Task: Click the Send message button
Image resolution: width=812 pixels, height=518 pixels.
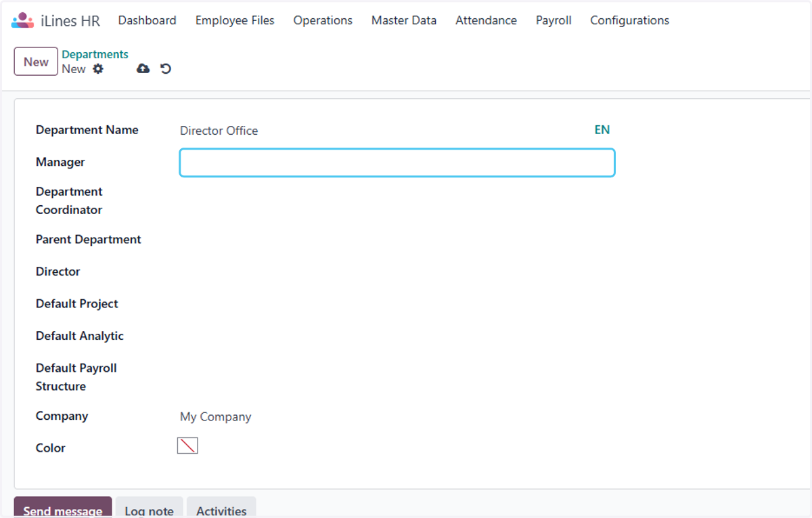Action: tap(63, 508)
